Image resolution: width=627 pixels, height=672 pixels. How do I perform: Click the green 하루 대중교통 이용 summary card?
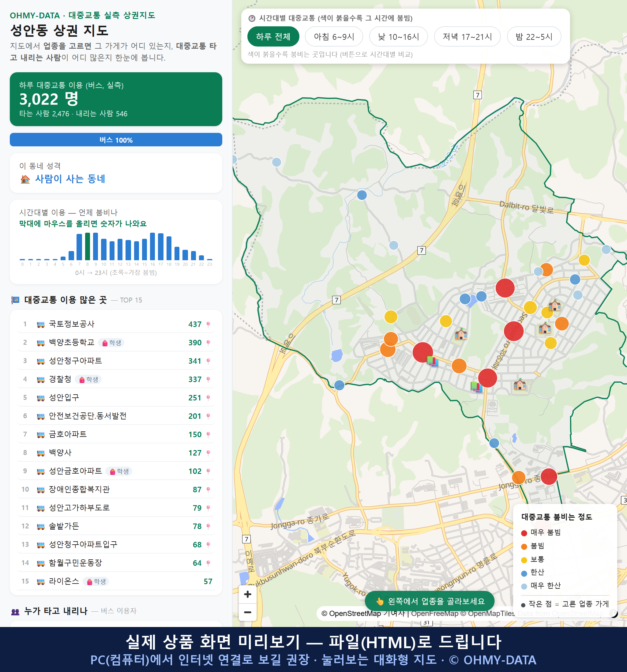(x=116, y=99)
